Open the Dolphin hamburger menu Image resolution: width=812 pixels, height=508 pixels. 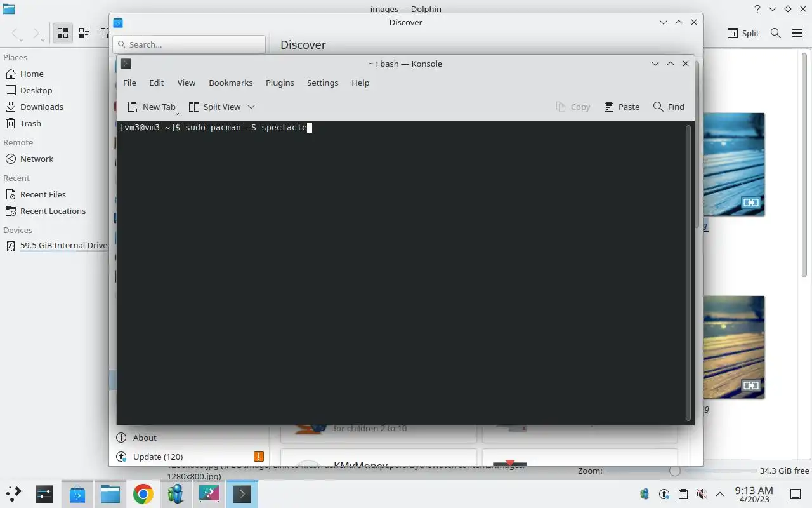point(797,33)
